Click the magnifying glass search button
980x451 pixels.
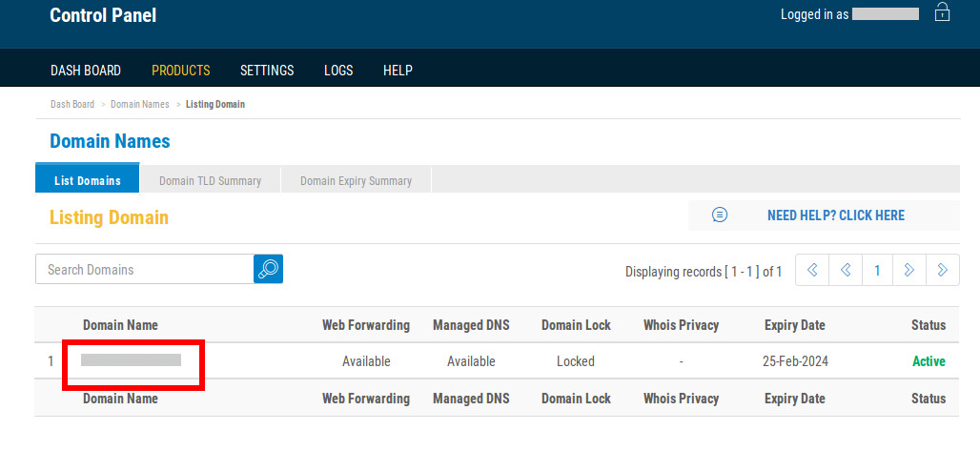point(268,269)
